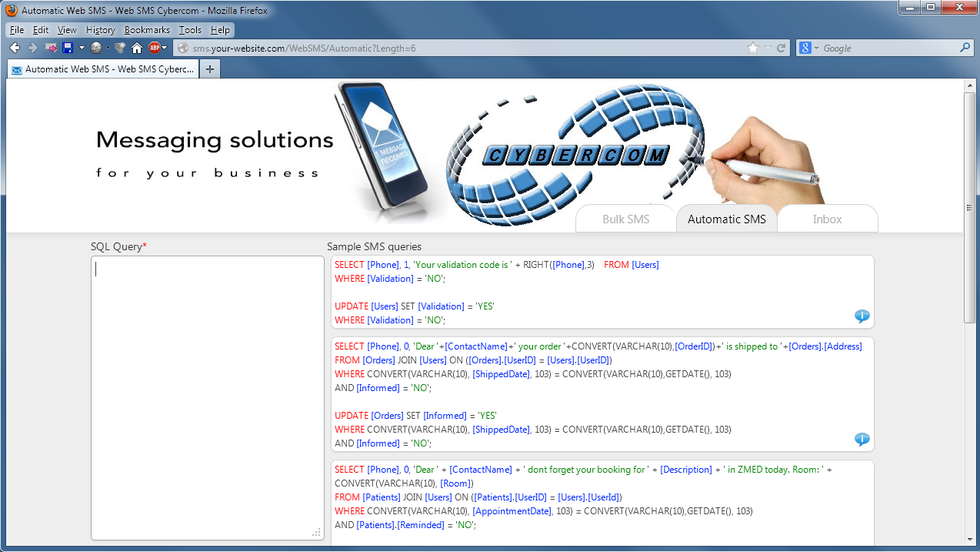Click the 'Your validation code is' SELECT line
The image size is (980, 552).
point(497,265)
